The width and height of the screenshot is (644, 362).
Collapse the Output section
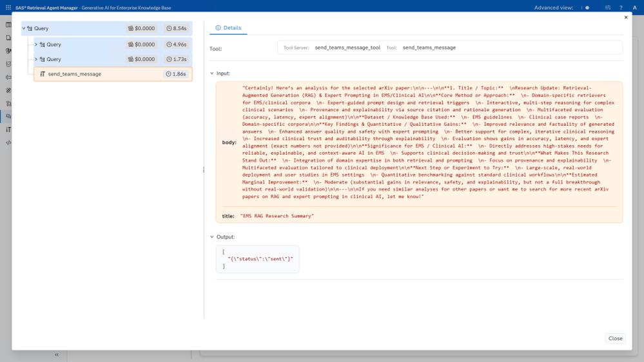tap(212, 237)
